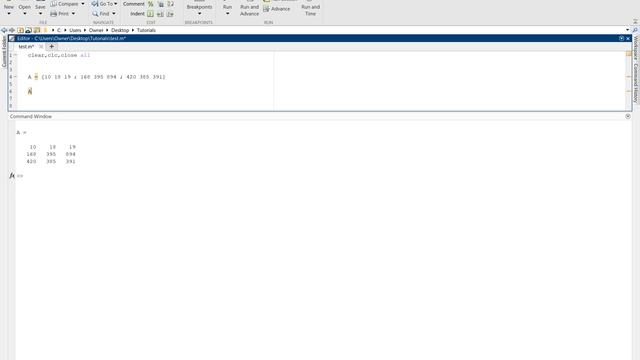Click Desktop in the folder path
The width and height of the screenshot is (640, 360).
coord(120,30)
